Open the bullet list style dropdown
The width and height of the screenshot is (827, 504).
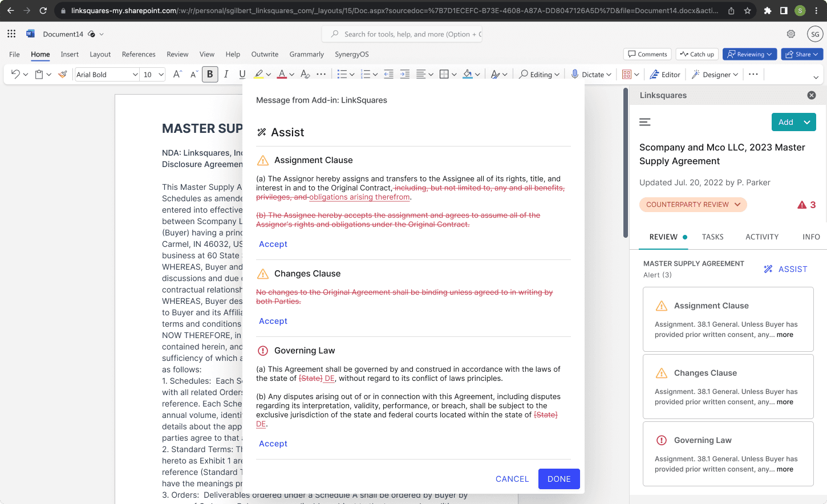(352, 74)
